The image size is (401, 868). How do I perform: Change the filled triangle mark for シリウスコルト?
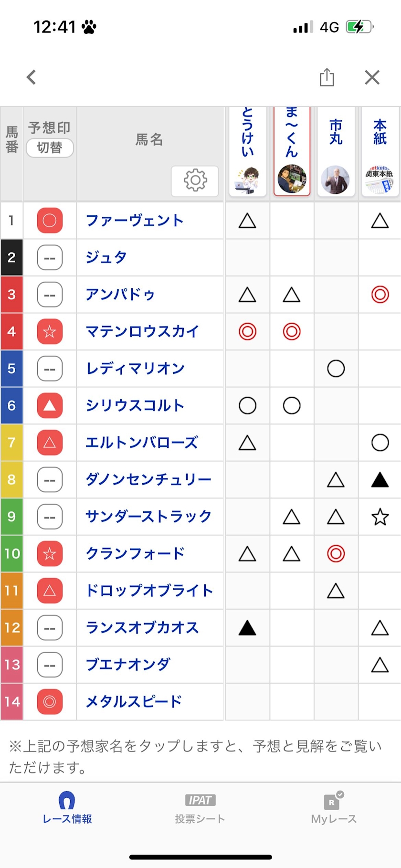tap(50, 406)
